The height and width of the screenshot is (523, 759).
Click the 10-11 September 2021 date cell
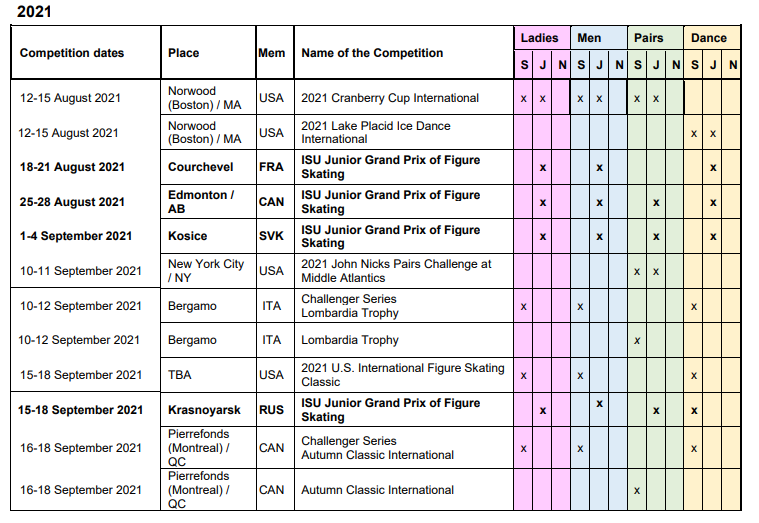pyautogui.click(x=81, y=271)
